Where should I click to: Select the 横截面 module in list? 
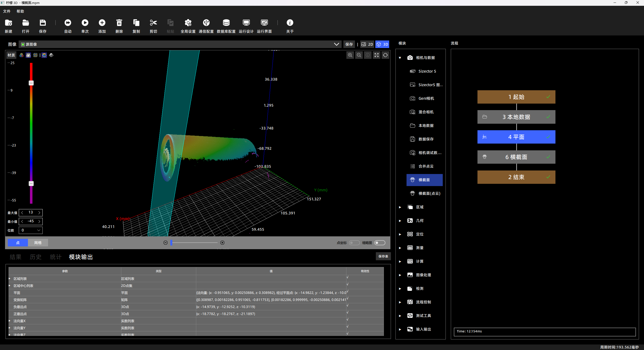pyautogui.click(x=425, y=180)
